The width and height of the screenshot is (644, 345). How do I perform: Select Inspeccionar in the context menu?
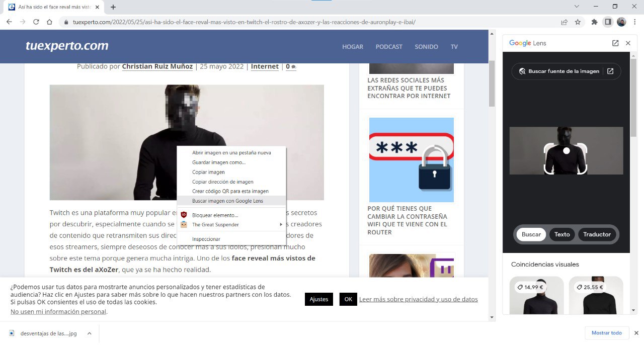coord(206,239)
